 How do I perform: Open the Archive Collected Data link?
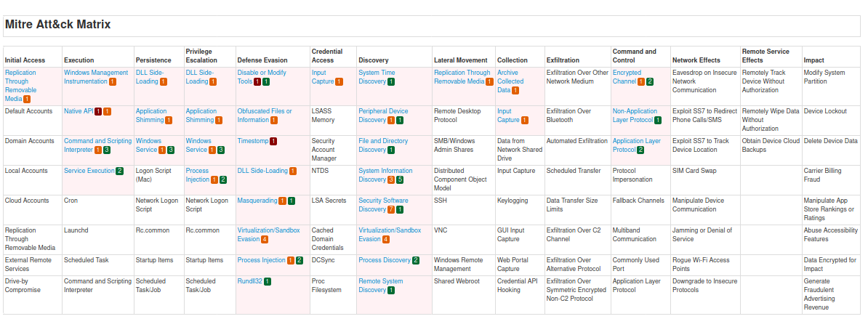[510, 81]
